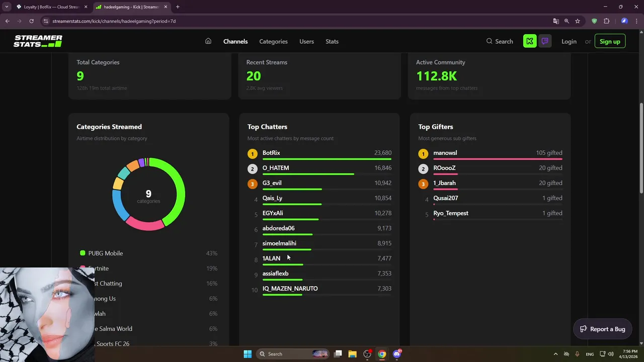Click the PUBG Mobile category row

click(x=148, y=253)
